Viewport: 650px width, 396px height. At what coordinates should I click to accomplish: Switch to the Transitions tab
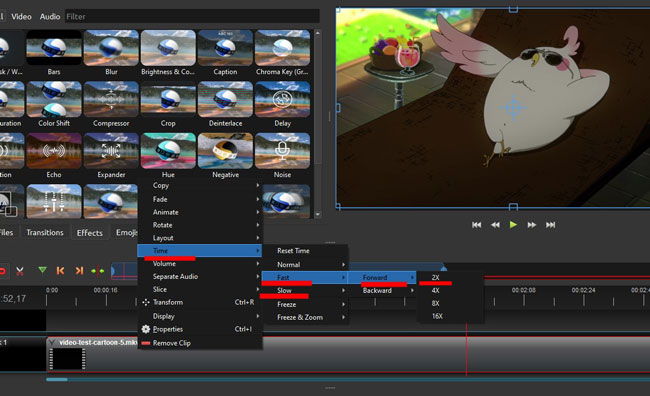(45, 232)
